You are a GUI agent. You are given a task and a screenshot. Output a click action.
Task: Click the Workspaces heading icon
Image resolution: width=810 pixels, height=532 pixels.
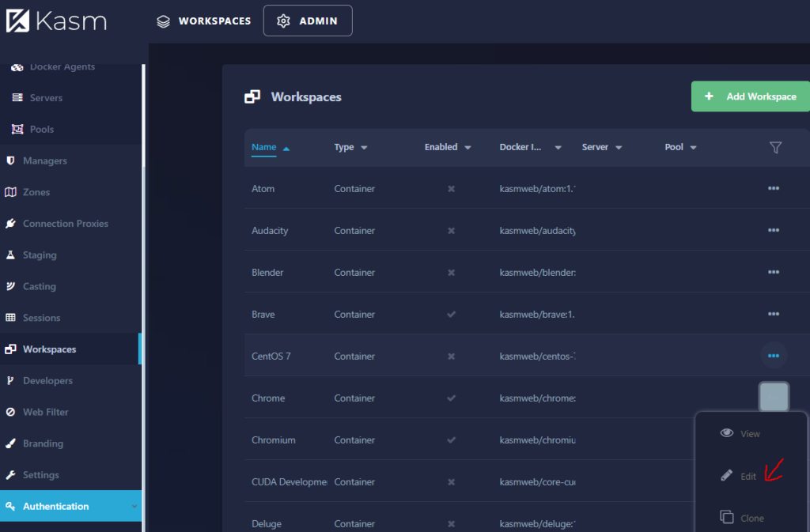(x=252, y=96)
